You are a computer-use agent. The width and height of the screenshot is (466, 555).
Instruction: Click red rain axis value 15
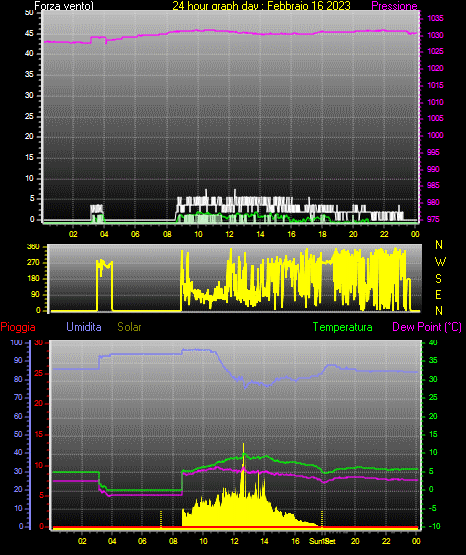39,434
